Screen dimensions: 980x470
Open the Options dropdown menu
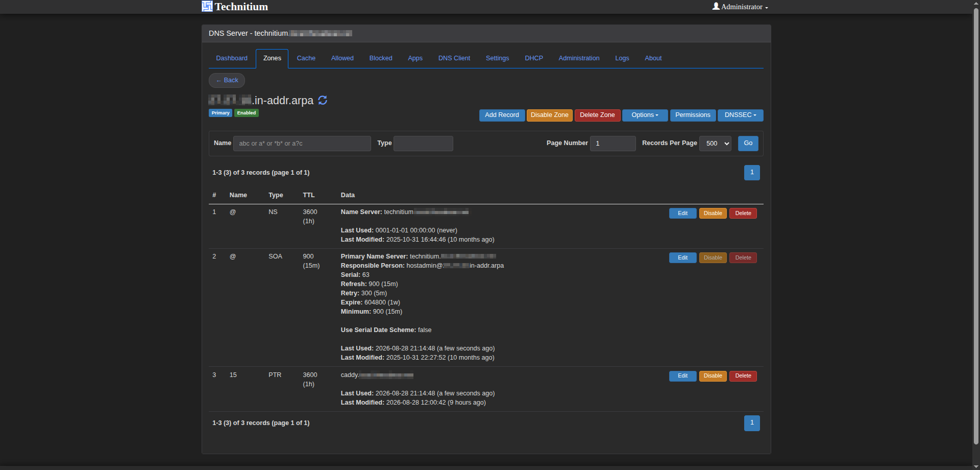point(645,115)
